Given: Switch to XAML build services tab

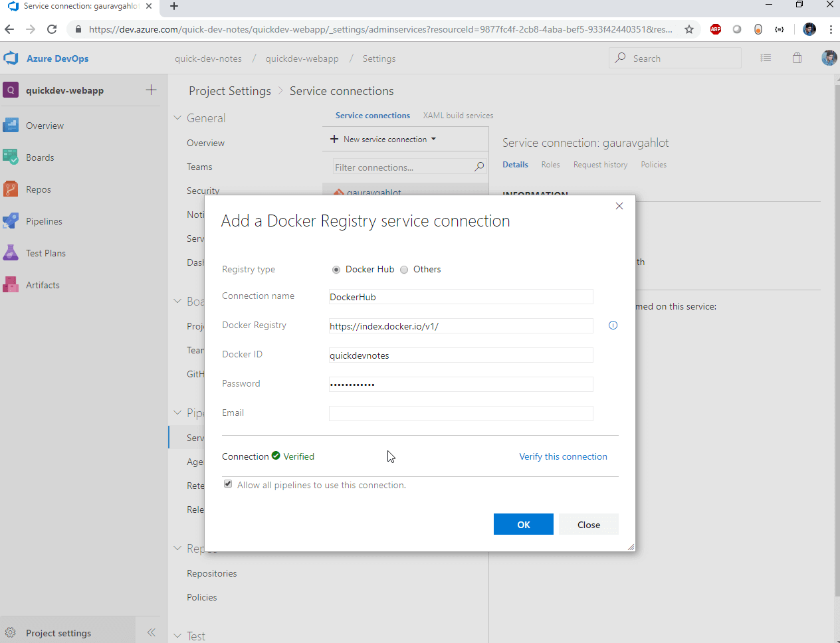Looking at the screenshot, I should [458, 116].
